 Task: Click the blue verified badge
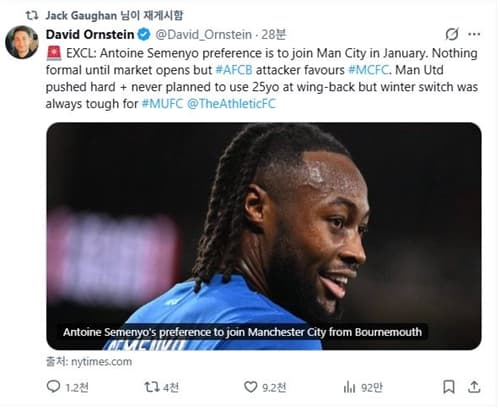click(x=144, y=34)
